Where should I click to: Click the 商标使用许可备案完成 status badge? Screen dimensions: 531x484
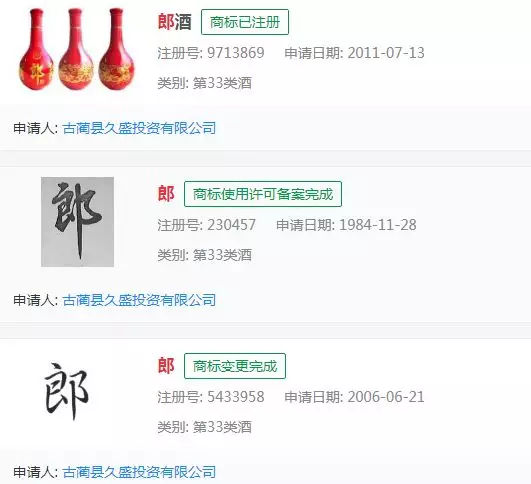[263, 194]
